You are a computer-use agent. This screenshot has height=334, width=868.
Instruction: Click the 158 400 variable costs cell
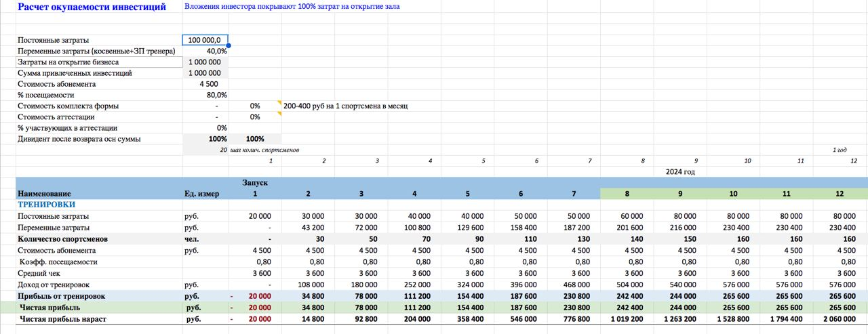tap(521, 228)
